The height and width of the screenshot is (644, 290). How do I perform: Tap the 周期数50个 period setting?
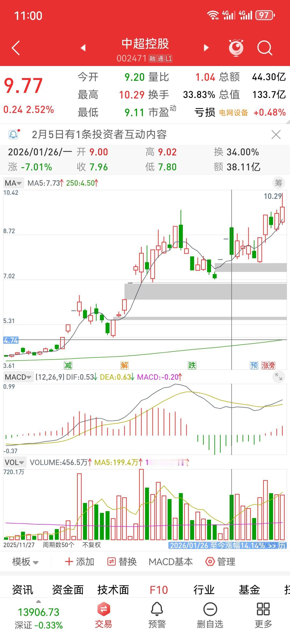59,545
